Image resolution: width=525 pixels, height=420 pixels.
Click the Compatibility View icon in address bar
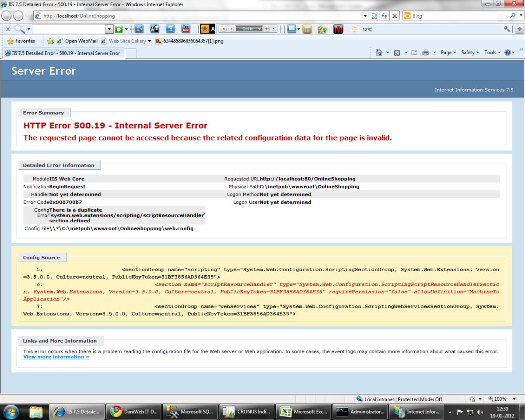pos(374,16)
